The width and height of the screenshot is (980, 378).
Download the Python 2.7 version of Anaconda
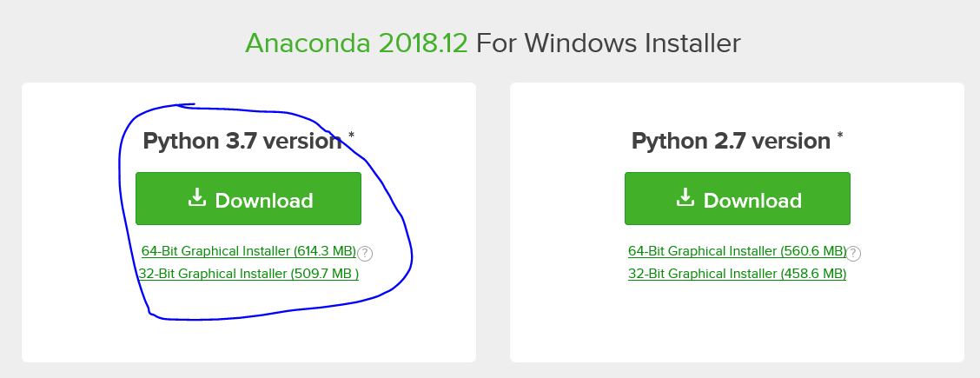pyautogui.click(x=738, y=199)
